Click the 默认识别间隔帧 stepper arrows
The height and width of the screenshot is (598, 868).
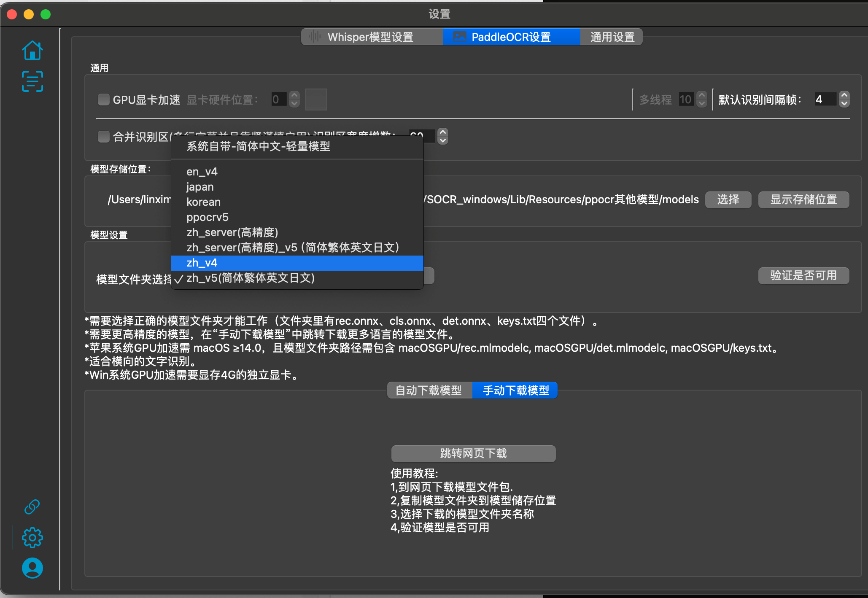click(844, 100)
